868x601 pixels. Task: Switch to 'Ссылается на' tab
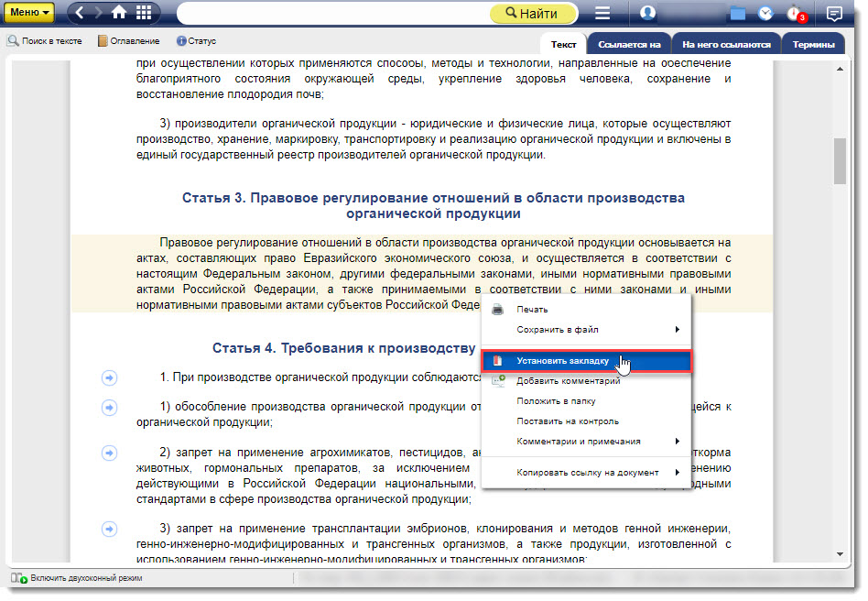pyautogui.click(x=628, y=44)
